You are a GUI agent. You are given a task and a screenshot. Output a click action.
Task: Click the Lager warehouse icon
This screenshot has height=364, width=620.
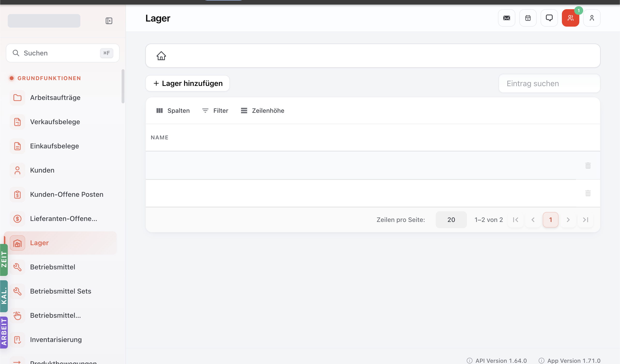17,243
